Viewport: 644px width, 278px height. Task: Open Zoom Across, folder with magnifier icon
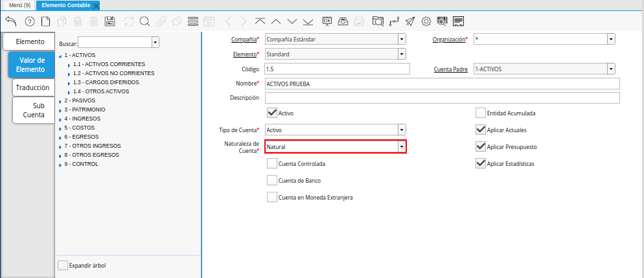tap(378, 21)
